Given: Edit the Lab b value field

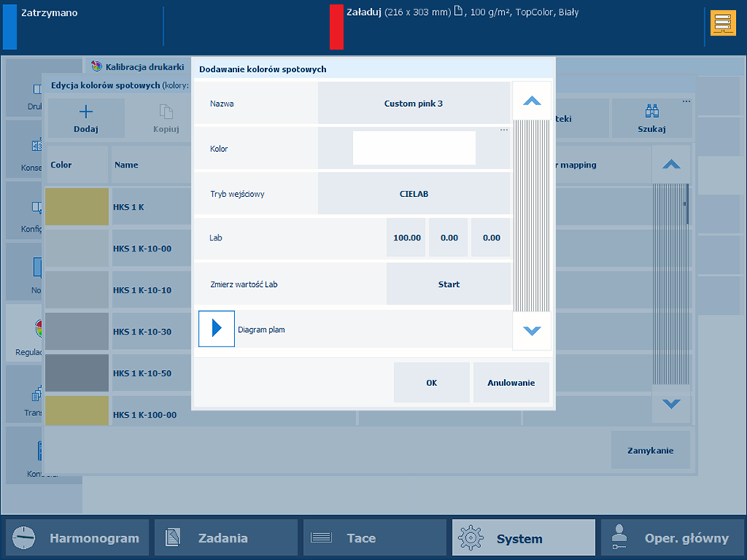Looking at the screenshot, I should click(x=491, y=237).
